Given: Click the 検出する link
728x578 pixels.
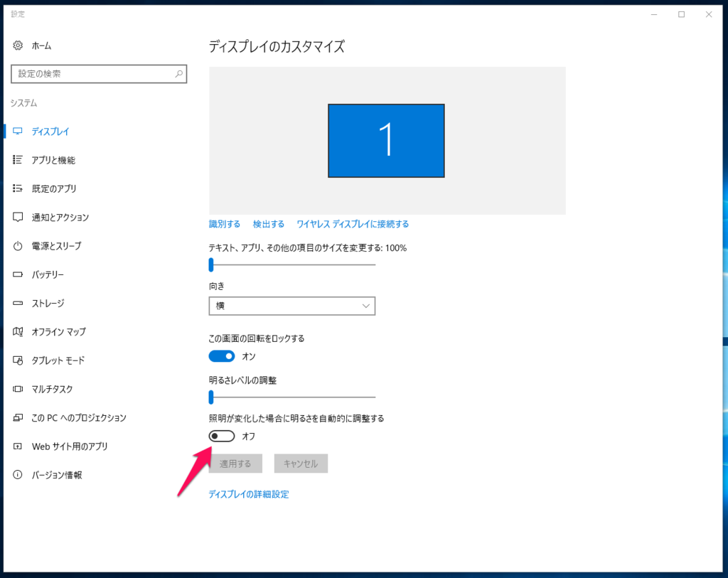Looking at the screenshot, I should click(x=268, y=224).
